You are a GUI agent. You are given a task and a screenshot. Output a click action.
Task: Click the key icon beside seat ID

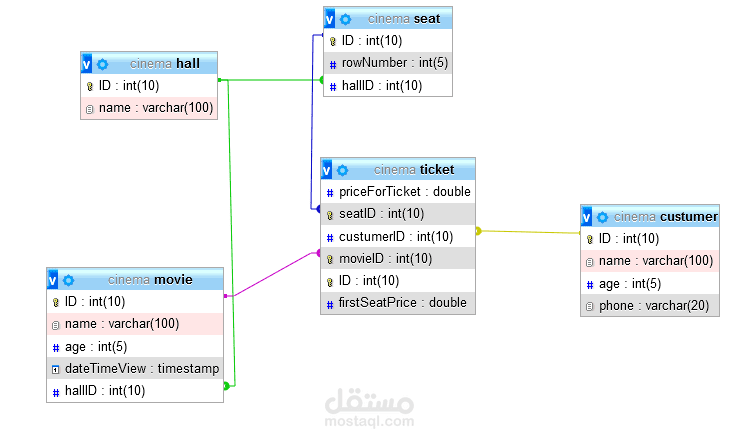click(333, 42)
